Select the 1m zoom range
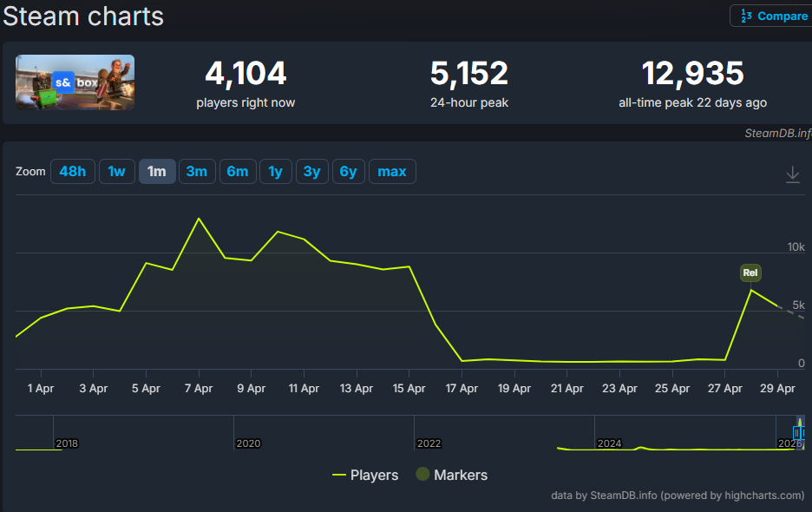The width and height of the screenshot is (812, 512). click(x=157, y=172)
